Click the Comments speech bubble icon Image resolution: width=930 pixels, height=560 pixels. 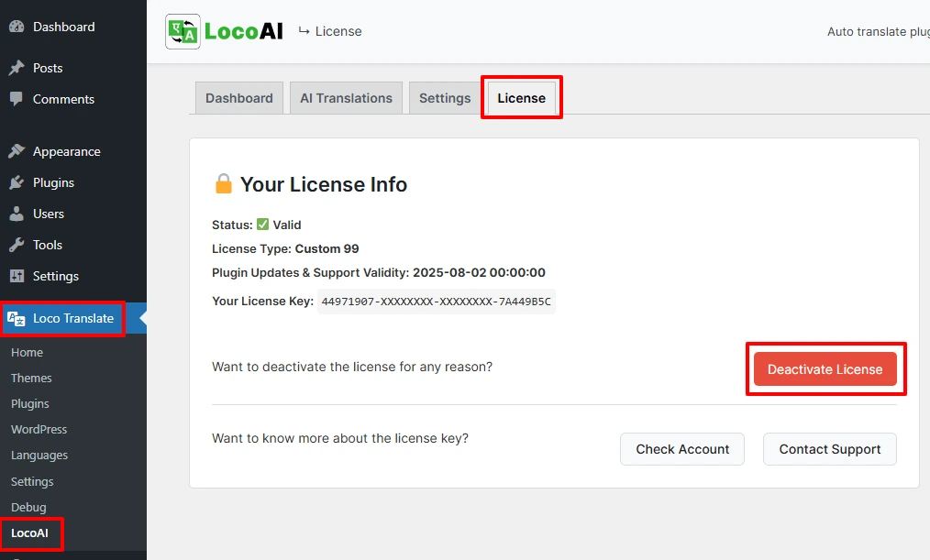coord(17,99)
